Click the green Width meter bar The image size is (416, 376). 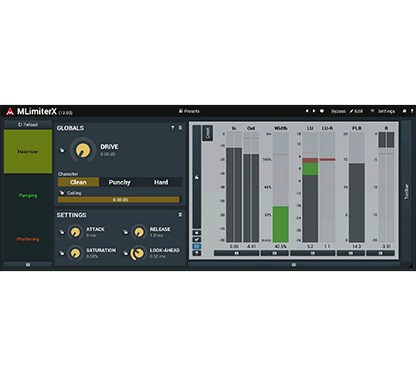pos(281,224)
